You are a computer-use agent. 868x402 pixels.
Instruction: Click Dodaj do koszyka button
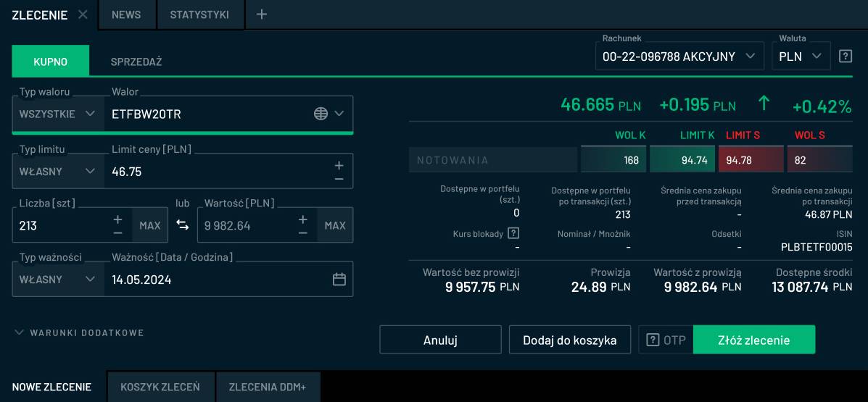tap(569, 340)
